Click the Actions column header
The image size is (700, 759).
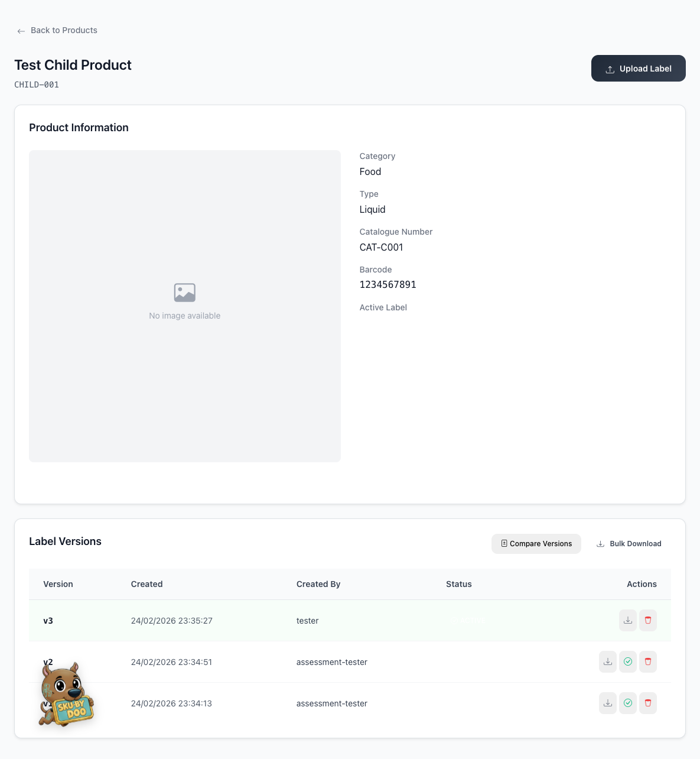pos(642,584)
